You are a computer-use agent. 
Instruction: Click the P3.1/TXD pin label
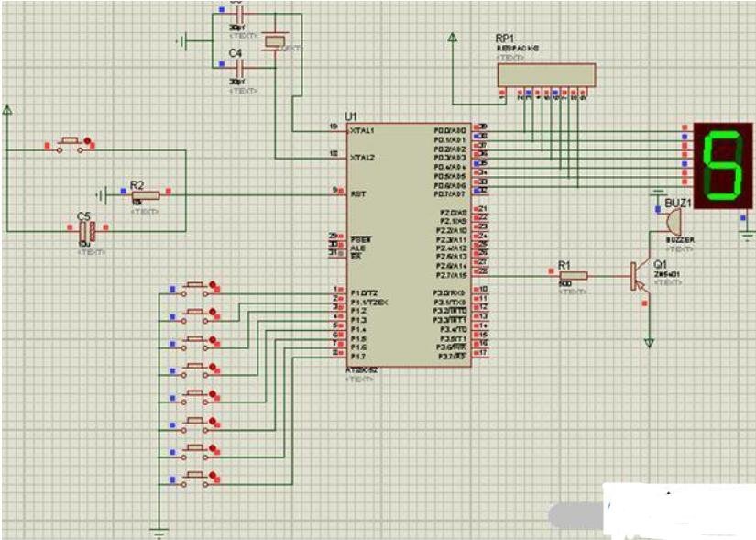450,303
